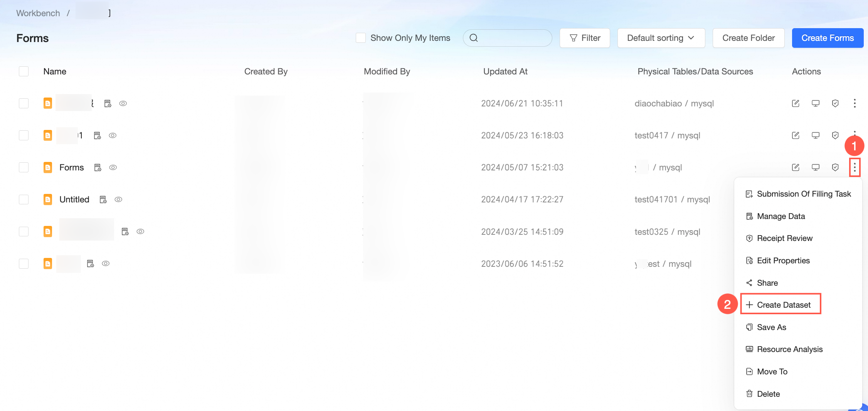Go to Workbench breadcrumb link
Viewport: 868px width, 411px height.
click(38, 13)
